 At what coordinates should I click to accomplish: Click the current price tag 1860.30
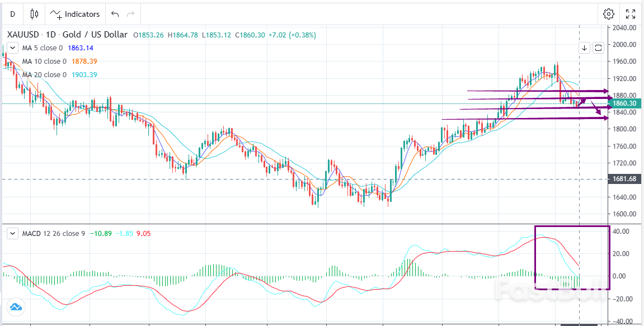coord(624,104)
